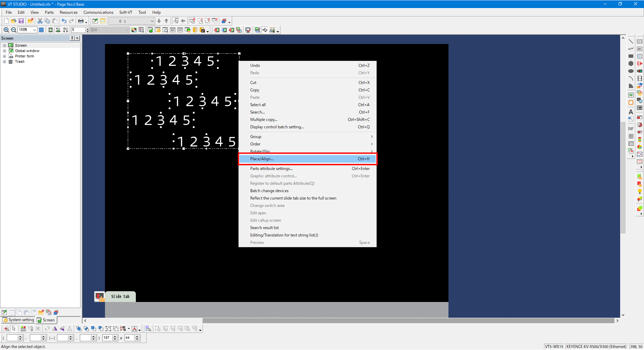Click the scissors Cut icon in toolbar
Viewport: 644px width, 350px height.
tap(40, 21)
